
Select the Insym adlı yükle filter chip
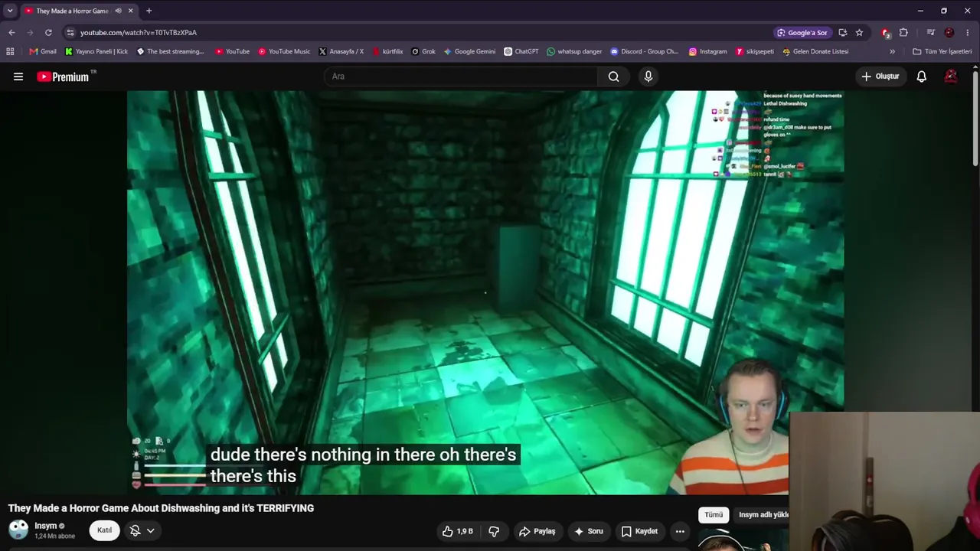(x=763, y=515)
